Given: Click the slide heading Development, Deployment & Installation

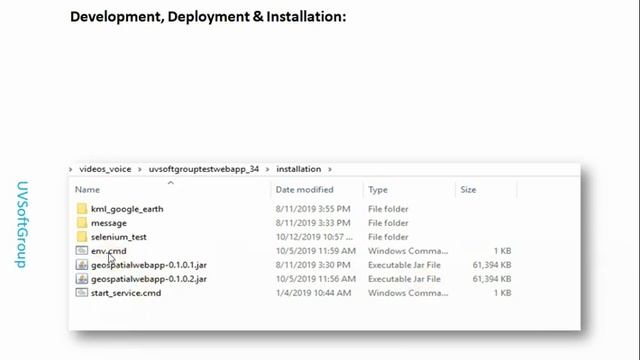Looking at the screenshot, I should point(208,17).
